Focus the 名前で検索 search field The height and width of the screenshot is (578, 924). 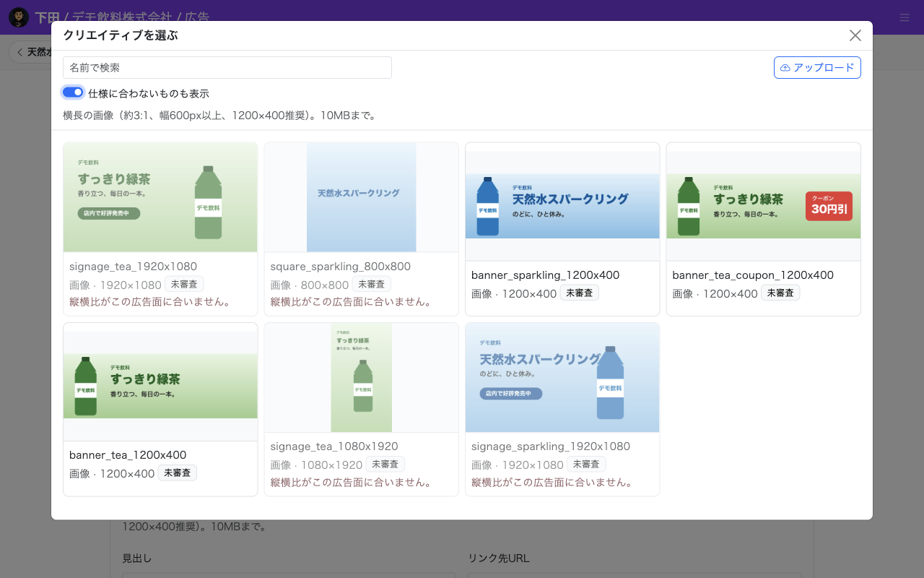(227, 67)
